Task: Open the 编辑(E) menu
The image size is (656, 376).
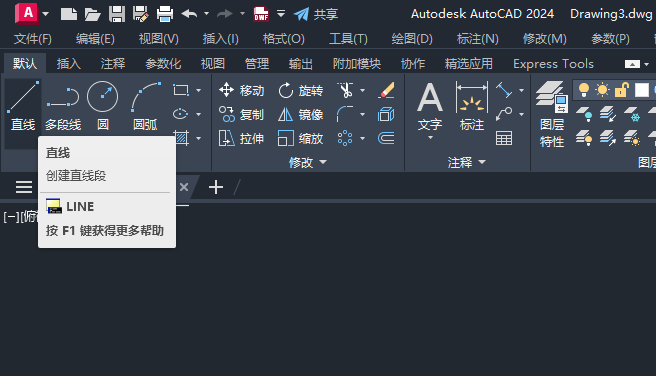Action: pos(95,39)
